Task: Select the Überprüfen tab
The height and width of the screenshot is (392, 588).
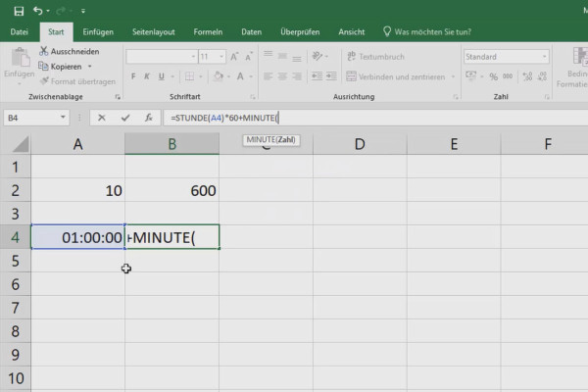Action: 300,32
